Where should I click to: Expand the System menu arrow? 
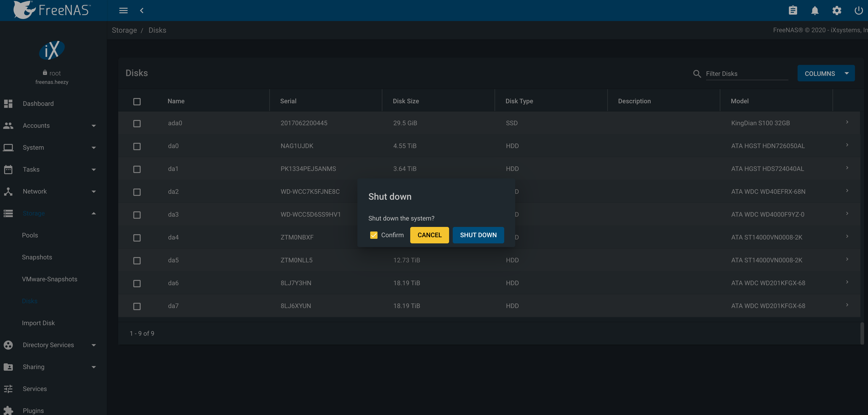click(94, 148)
